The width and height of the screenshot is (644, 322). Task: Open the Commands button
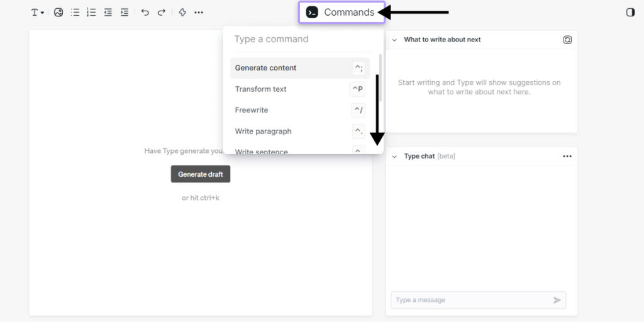[341, 12]
